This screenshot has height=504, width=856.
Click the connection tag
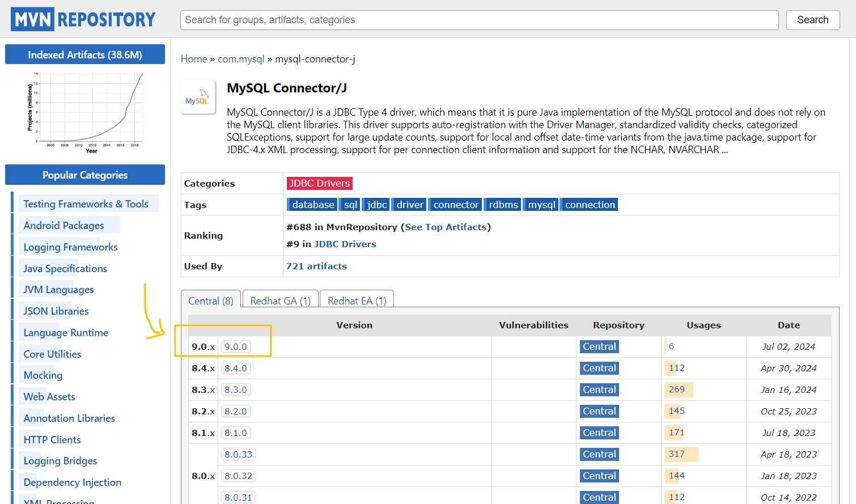coord(590,205)
